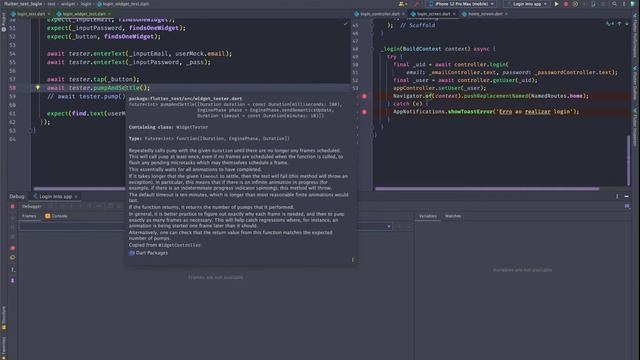This screenshot has width=640, height=360.
Task: Hide the Debug tool window minimize icon
Action: click(x=626, y=196)
